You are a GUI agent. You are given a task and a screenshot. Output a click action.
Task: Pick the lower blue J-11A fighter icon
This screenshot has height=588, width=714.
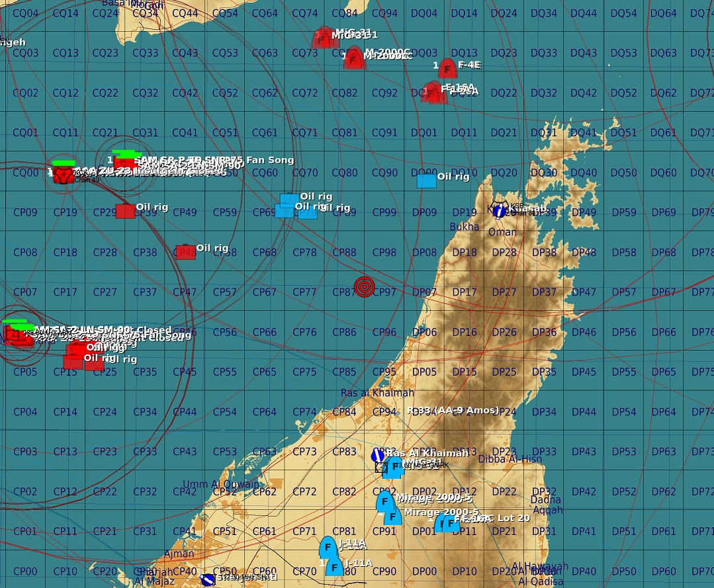[x=335, y=567]
